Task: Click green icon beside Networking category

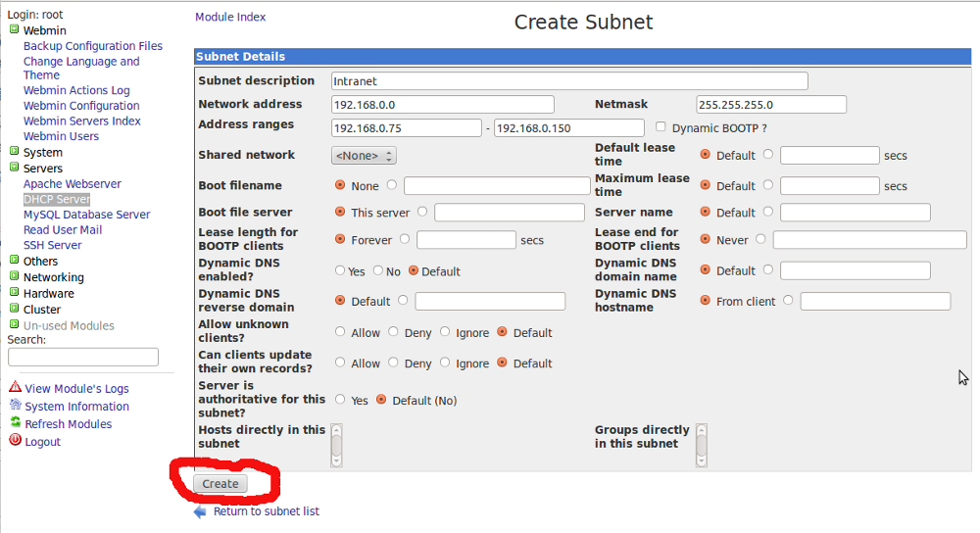Action: tap(14, 277)
